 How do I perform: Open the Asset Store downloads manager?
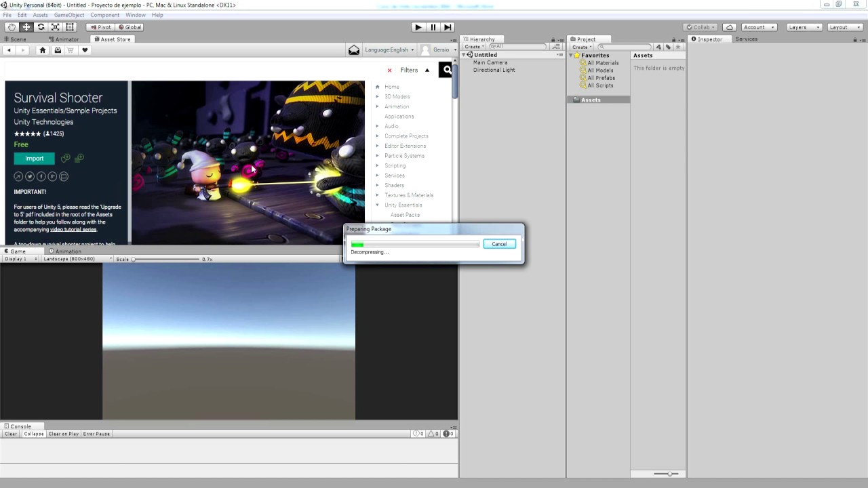point(58,50)
